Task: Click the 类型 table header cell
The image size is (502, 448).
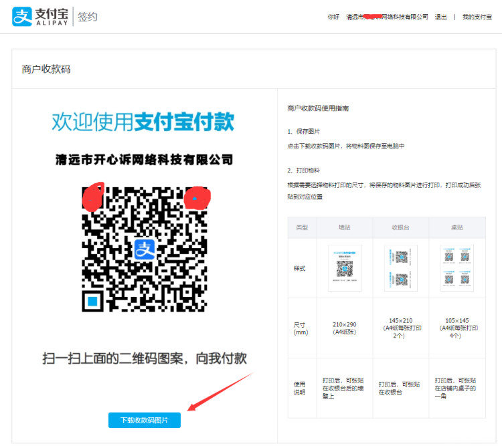Action: tap(302, 227)
